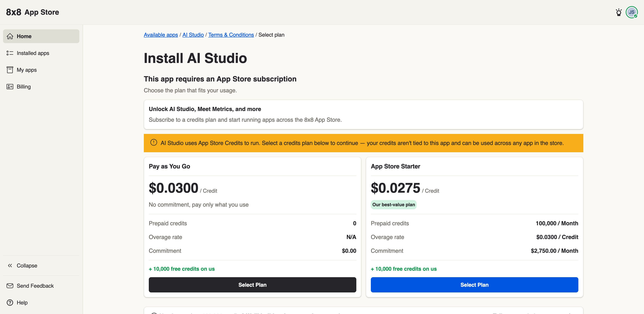
Task: Click the Billing card icon
Action: (10, 86)
